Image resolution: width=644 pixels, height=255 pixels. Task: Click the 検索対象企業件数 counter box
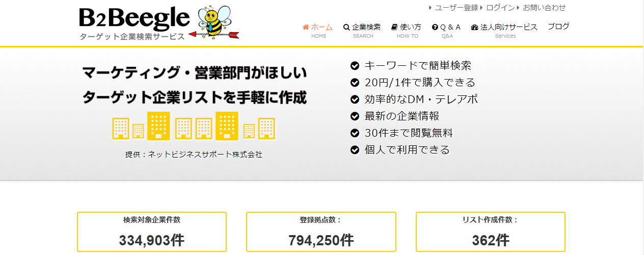[x=152, y=232]
